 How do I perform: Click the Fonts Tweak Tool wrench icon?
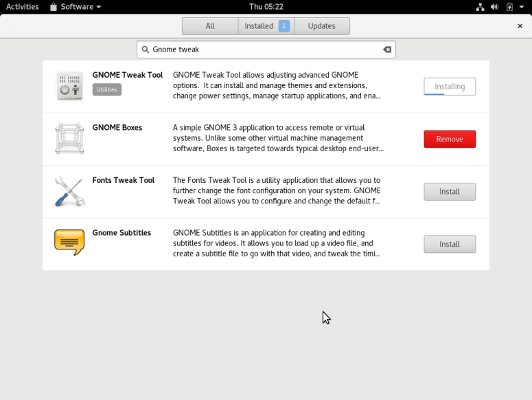pos(69,192)
